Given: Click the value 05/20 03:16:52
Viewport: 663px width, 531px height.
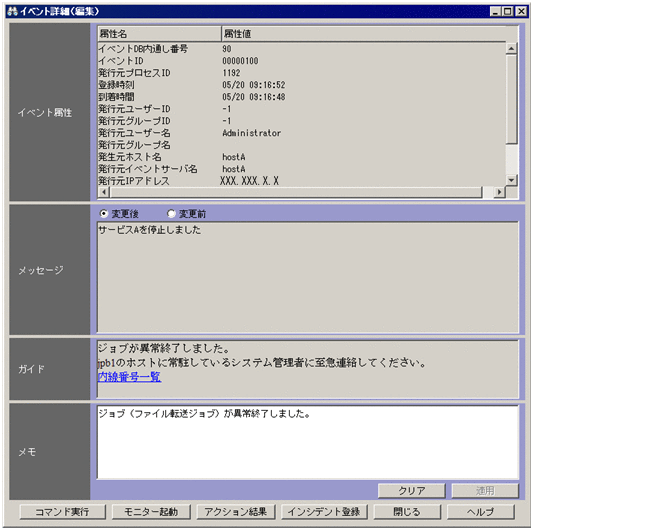Looking at the screenshot, I should coord(254,85).
